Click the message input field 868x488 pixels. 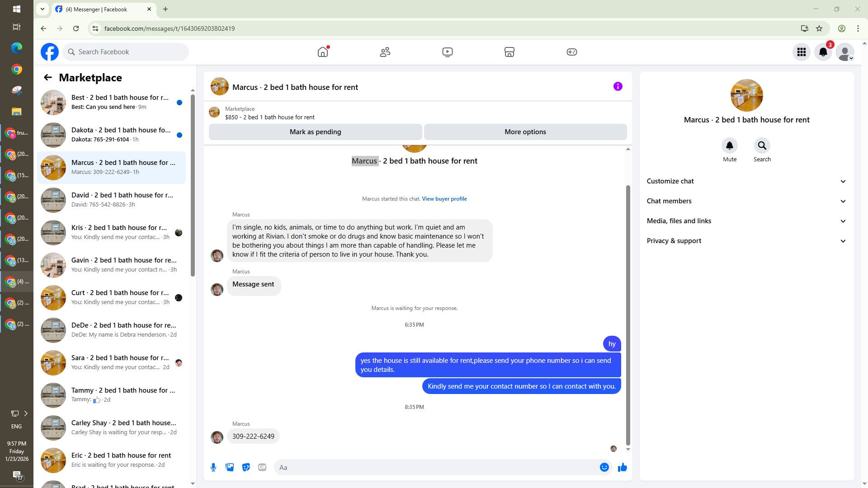coord(436,468)
